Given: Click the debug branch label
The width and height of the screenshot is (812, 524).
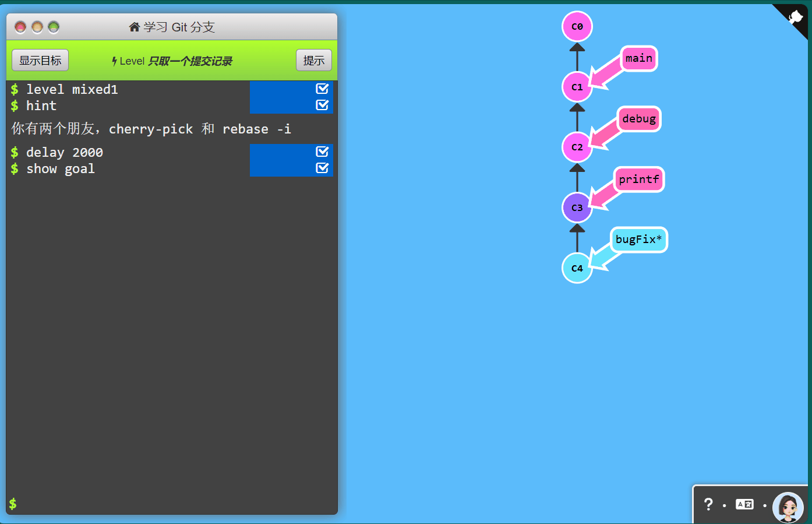Looking at the screenshot, I should pyautogui.click(x=638, y=119).
